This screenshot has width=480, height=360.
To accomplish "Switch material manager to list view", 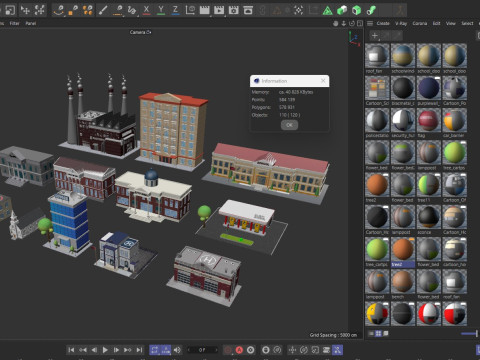I will pyautogui.click(x=371, y=333).
